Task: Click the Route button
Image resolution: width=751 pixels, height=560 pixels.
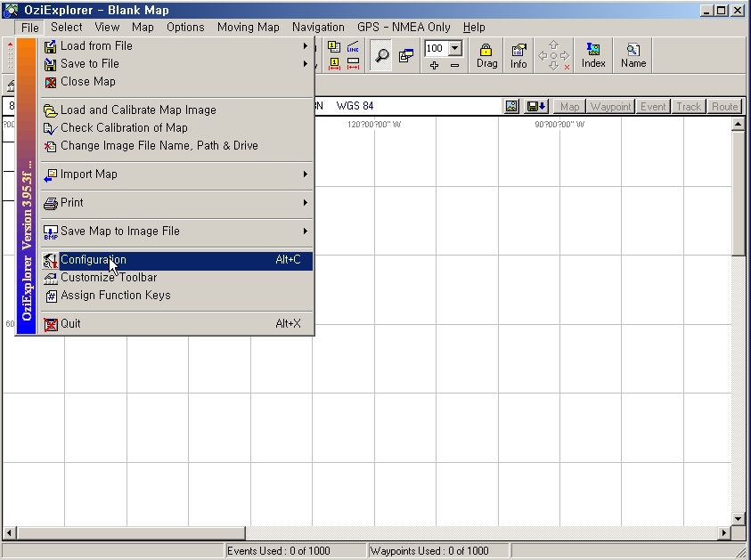Action: click(x=724, y=107)
